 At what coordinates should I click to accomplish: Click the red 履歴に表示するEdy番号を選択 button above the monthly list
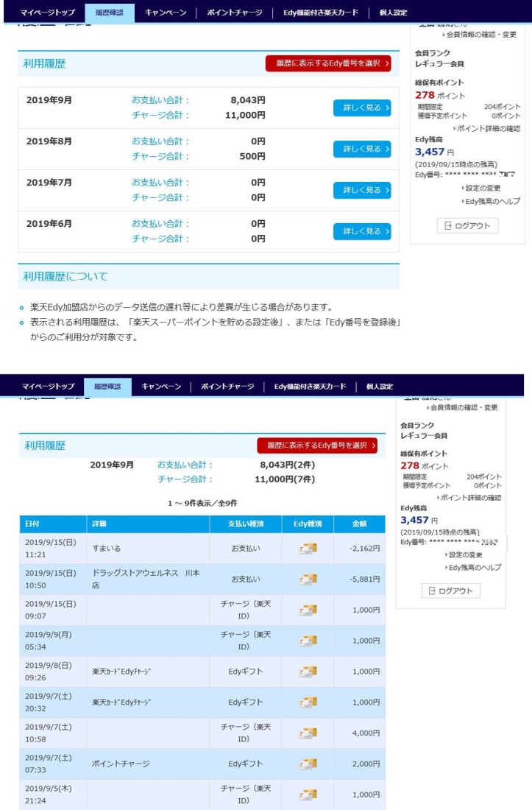point(328,63)
